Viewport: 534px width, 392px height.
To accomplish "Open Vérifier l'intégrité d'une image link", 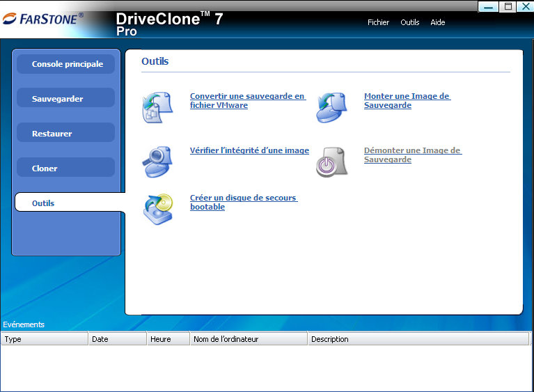I will [249, 150].
